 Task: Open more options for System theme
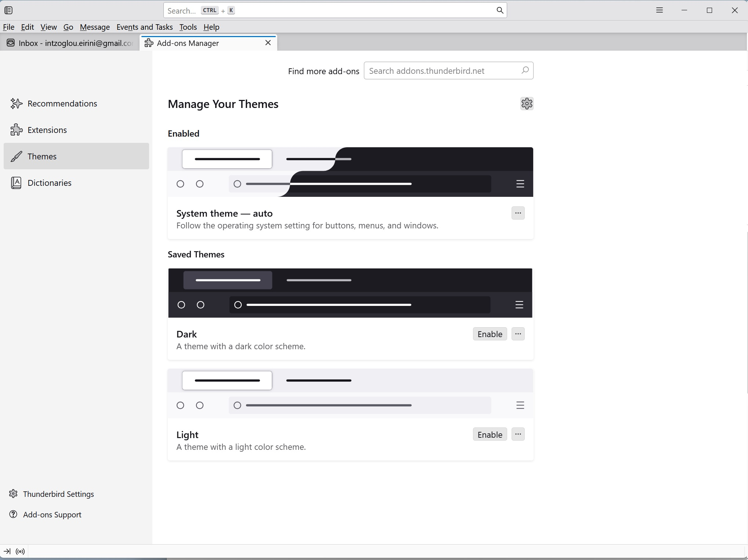click(x=518, y=213)
